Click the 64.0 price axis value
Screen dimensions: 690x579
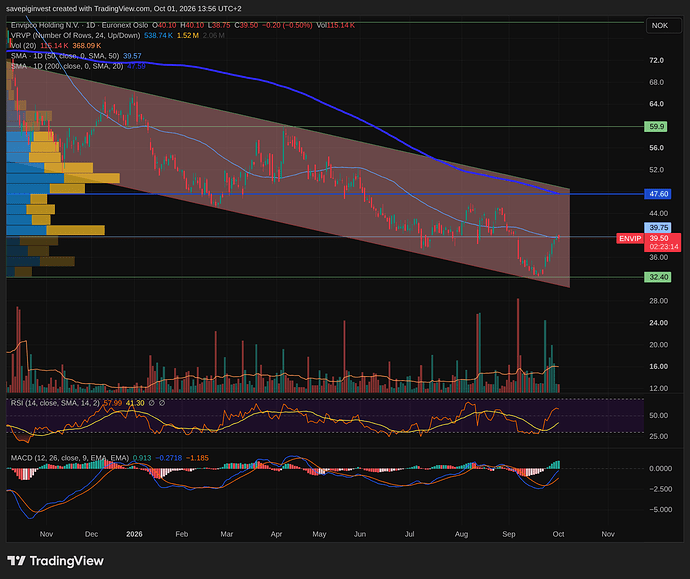[656, 104]
